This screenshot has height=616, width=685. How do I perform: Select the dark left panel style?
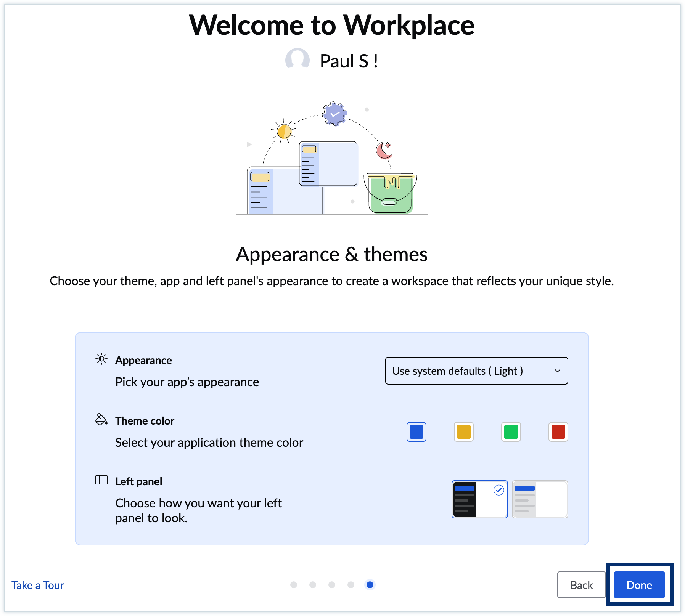(479, 499)
